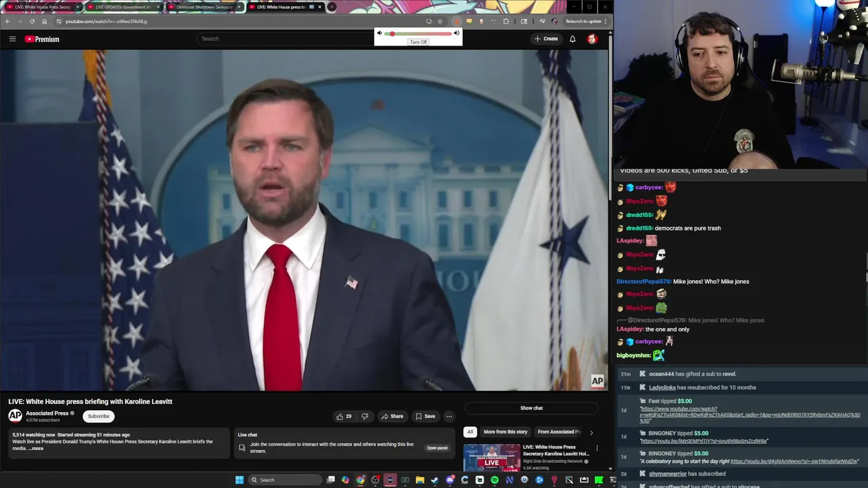Click '5,514 watching now' text
Screen dimensions: 868x488
tap(33, 434)
